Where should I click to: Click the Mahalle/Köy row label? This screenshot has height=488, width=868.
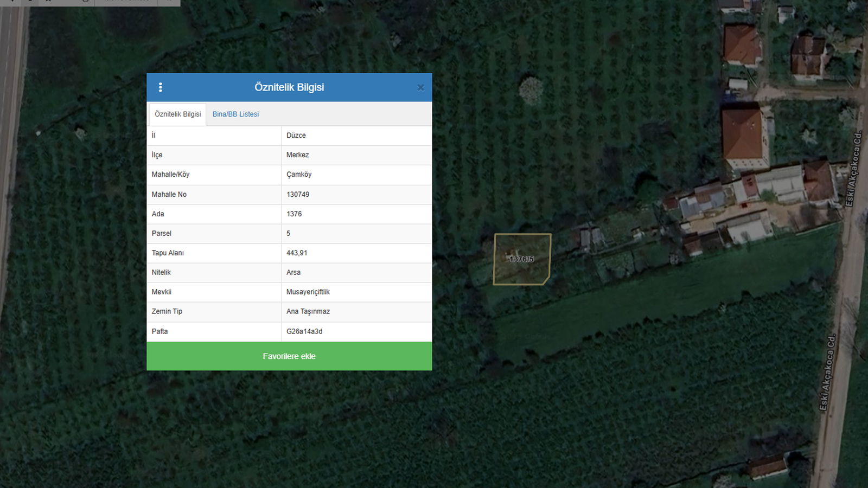click(x=170, y=175)
